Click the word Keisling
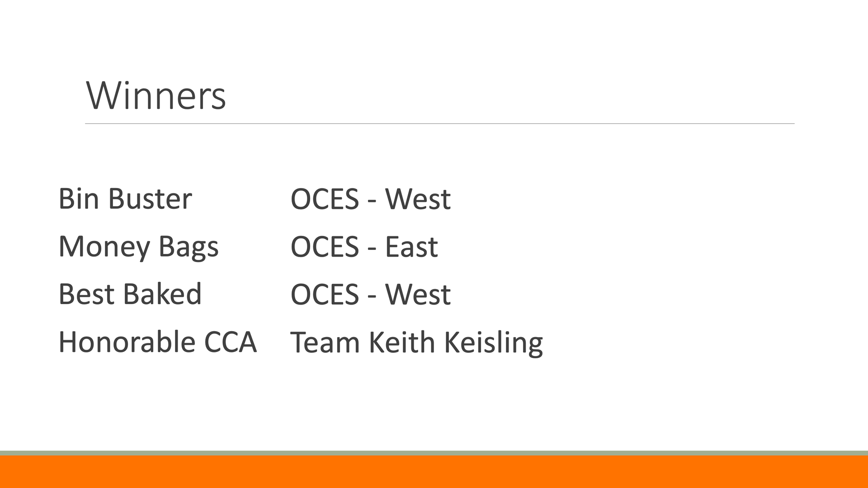This screenshot has width=868, height=488. [493, 343]
